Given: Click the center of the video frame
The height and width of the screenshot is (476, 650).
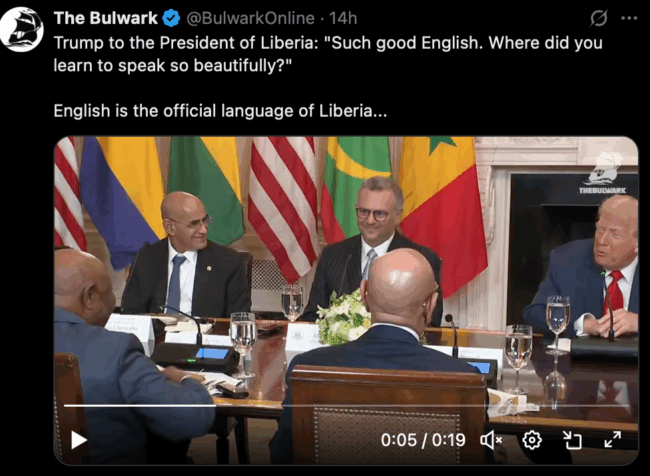Looking at the screenshot, I should tap(346, 301).
